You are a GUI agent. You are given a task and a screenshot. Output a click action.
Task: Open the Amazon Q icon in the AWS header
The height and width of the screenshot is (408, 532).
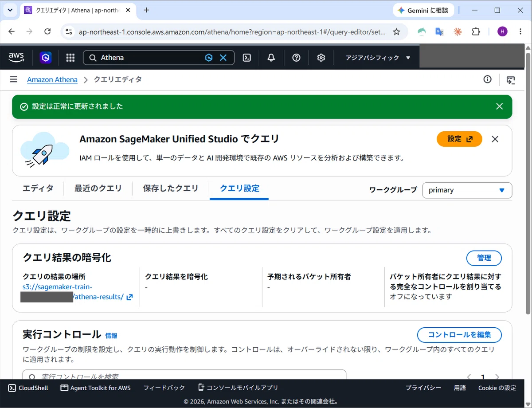pyautogui.click(x=46, y=58)
